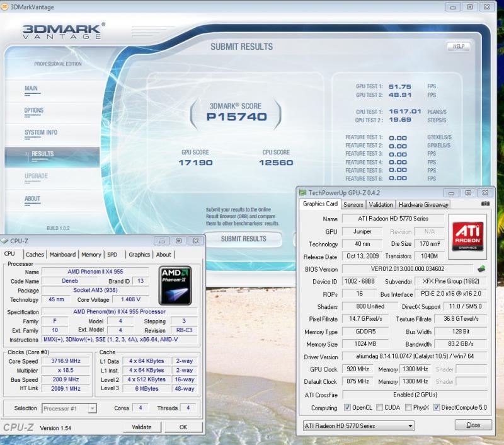Click the SUBMIT RESULTS button in 3DMark
504x445 pixels.
243,239
